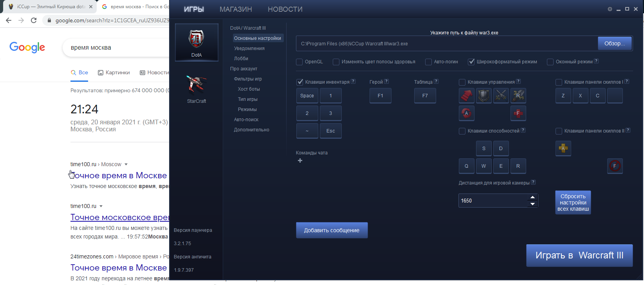Open the ИГРЫ tab
644x285 pixels.
click(194, 9)
